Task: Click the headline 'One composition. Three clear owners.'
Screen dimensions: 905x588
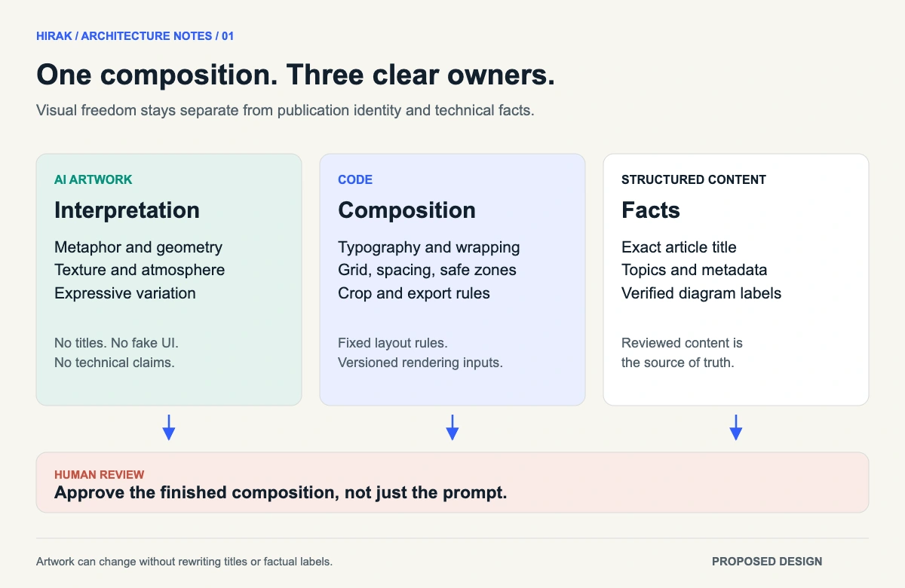Action: (296, 75)
